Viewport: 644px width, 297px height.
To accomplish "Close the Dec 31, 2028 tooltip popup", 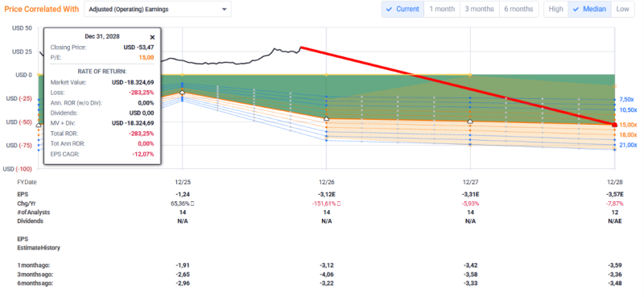I will click(x=152, y=37).
